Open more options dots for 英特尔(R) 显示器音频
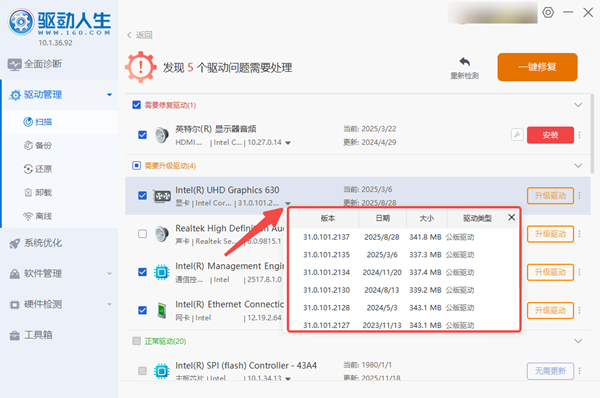The width and height of the screenshot is (600, 398). click(579, 135)
